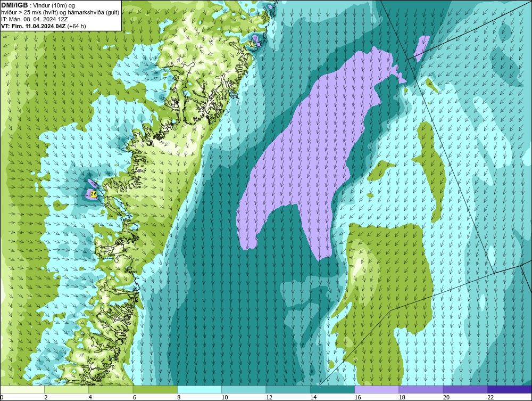Click 'VT: Fim. 11.04.2024 04Z' line
This screenshot has width=532, height=401.
[x=34, y=26]
